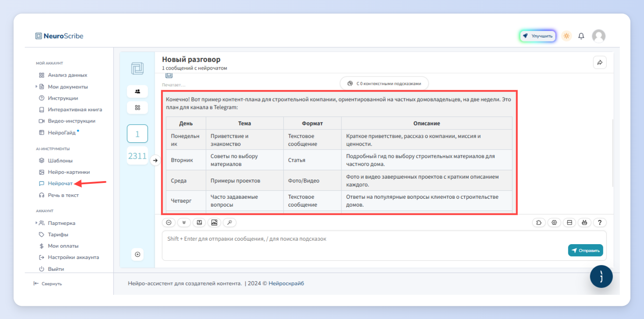Image resolution: width=644 pixels, height=319 pixels.
Task: Open the user avatar profile menu
Action: (x=598, y=36)
